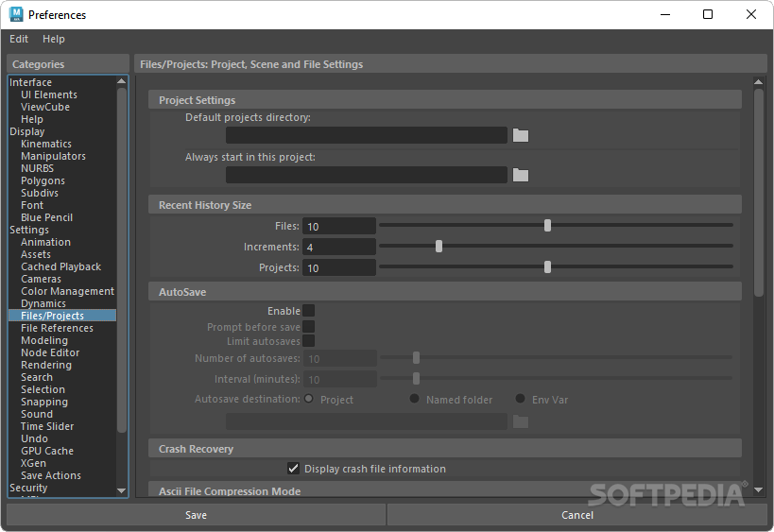This screenshot has width=774, height=532.
Task: Click the Cancel button
Action: (577, 515)
